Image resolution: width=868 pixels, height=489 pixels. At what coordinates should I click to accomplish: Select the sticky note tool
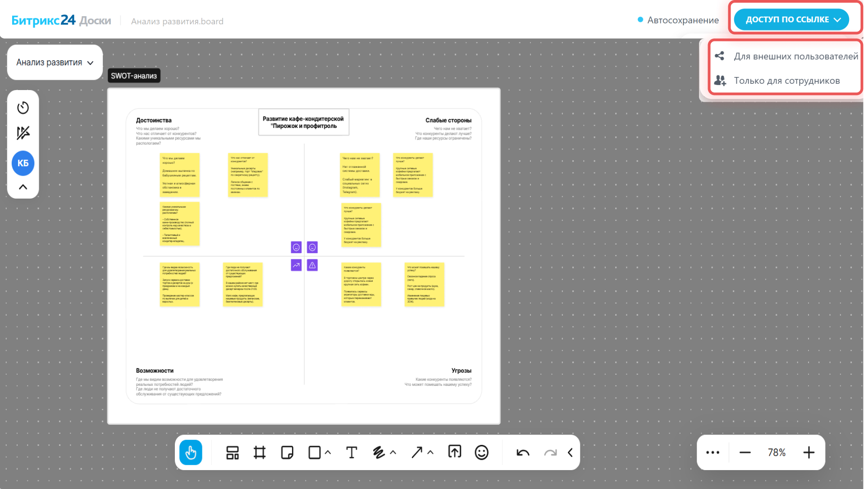click(x=287, y=453)
